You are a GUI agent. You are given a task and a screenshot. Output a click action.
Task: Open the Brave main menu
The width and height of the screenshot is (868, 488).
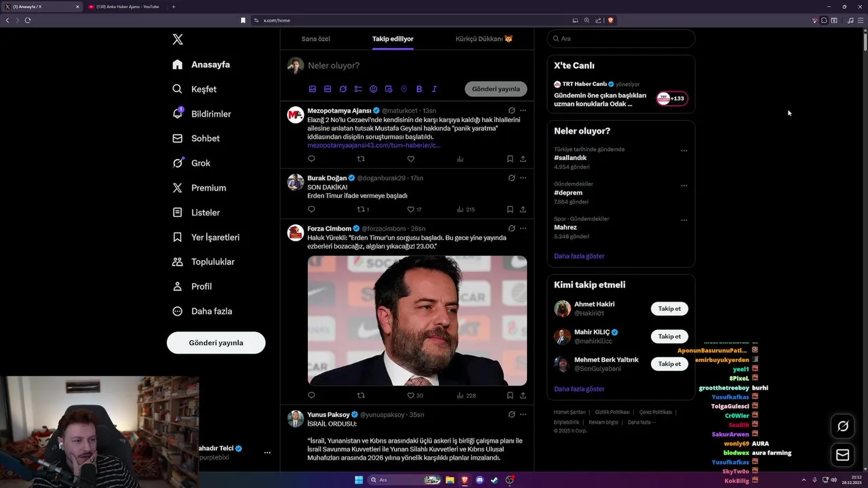(x=861, y=20)
